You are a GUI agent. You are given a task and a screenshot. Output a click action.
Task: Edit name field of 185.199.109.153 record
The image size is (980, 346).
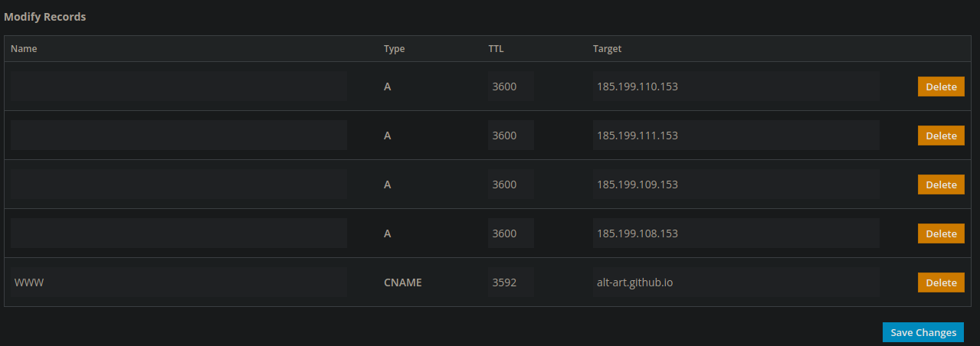click(x=179, y=184)
